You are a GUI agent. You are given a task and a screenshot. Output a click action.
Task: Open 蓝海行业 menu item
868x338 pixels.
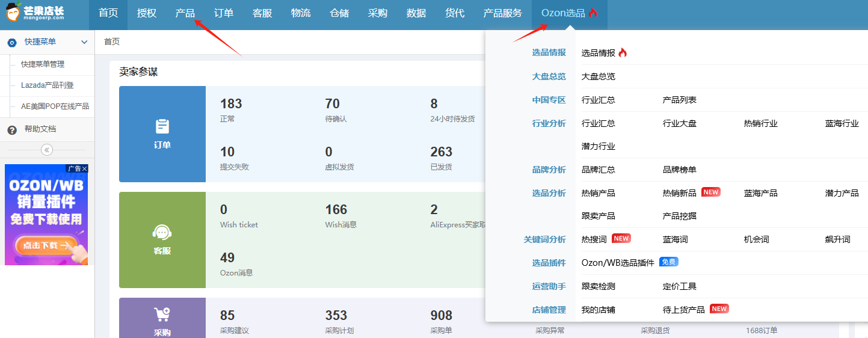842,123
